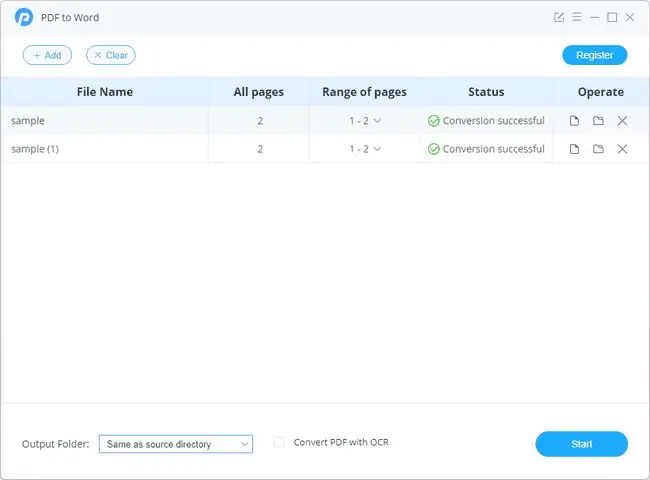Open converted file for sample row

[574, 121]
